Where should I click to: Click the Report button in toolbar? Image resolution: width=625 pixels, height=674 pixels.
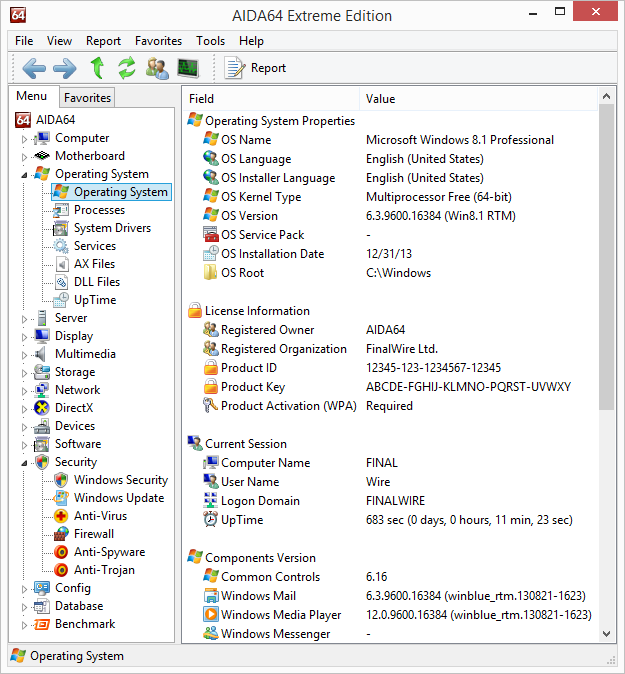click(x=256, y=68)
